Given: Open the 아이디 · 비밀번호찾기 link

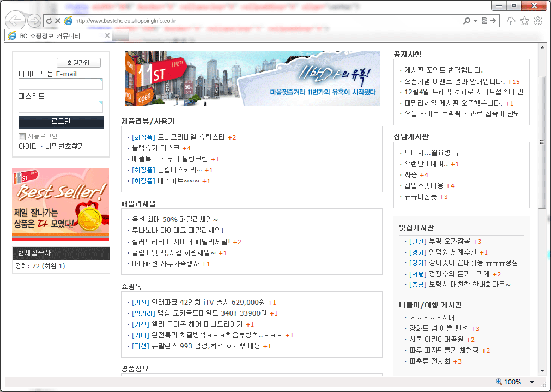Looking at the screenshot, I should (51, 147).
